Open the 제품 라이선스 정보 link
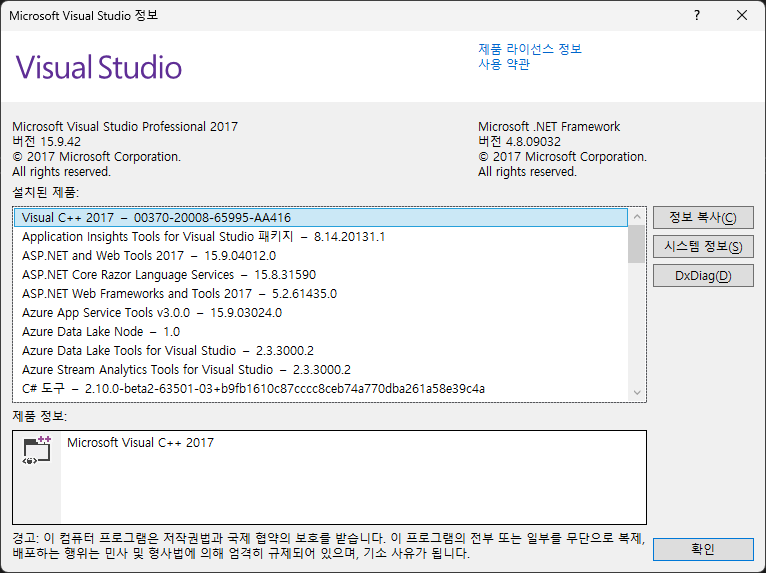Viewport: 766px width, 573px height. coord(530,49)
